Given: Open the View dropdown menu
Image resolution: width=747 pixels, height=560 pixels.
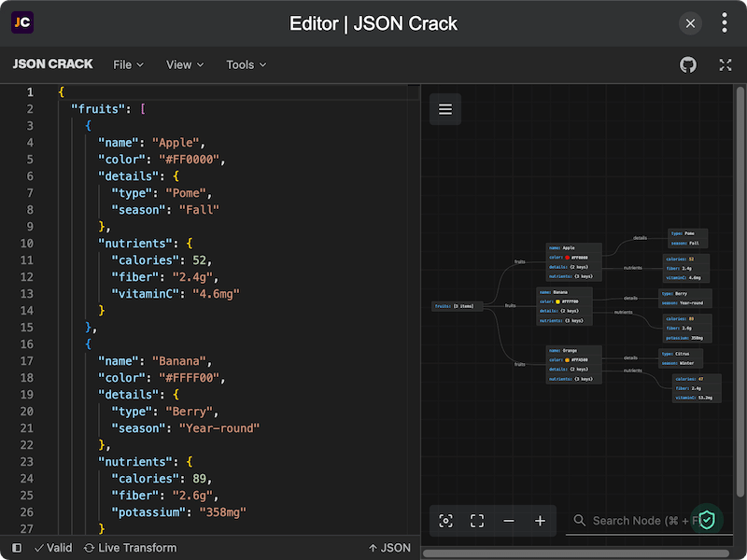Looking at the screenshot, I should click(185, 64).
